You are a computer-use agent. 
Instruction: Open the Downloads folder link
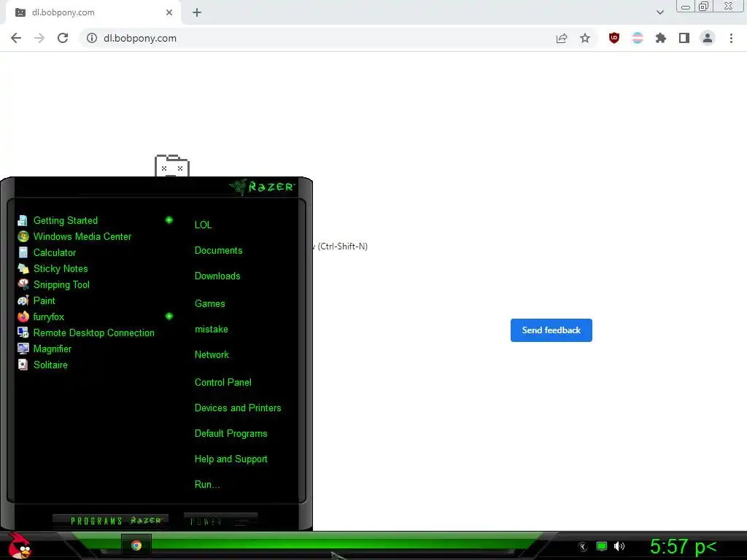click(217, 276)
